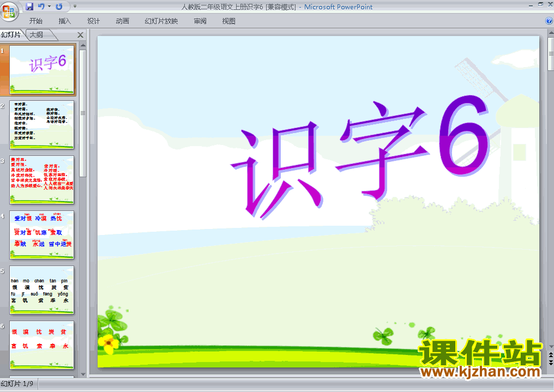The width and height of the screenshot is (554, 392).
Task: Select slide 3 thumbnail with red text
Action: tap(41, 180)
